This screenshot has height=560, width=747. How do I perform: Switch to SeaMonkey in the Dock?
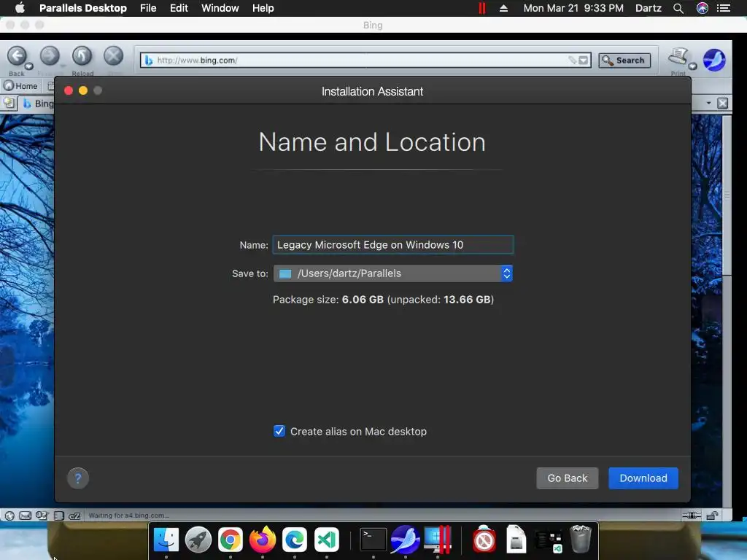tap(406, 540)
